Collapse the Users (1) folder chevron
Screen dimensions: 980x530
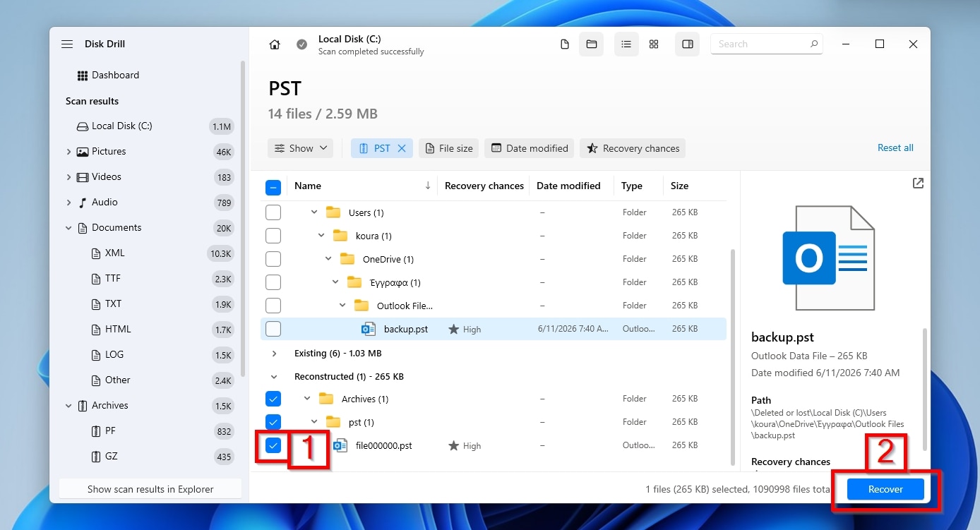(314, 212)
